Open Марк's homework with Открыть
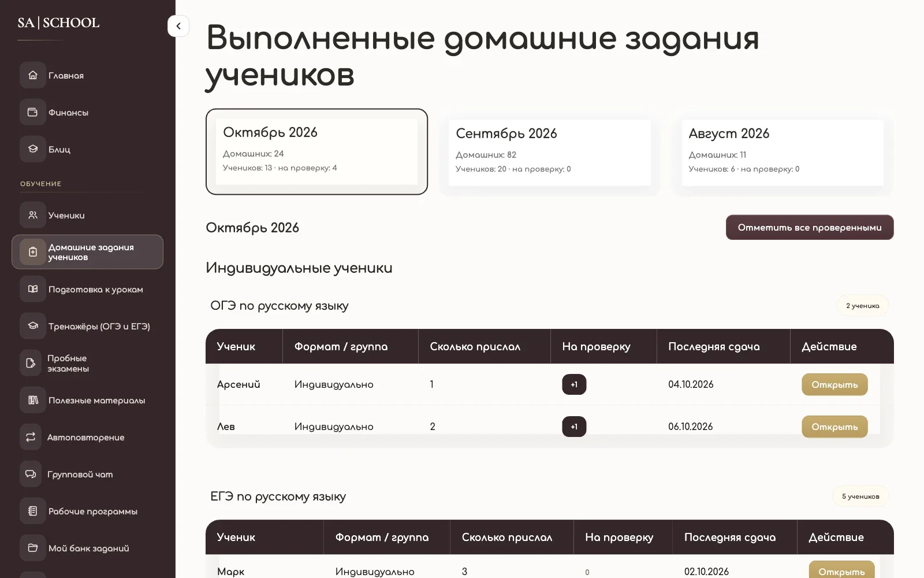Viewport: 924px width, 578px height. tap(841, 570)
